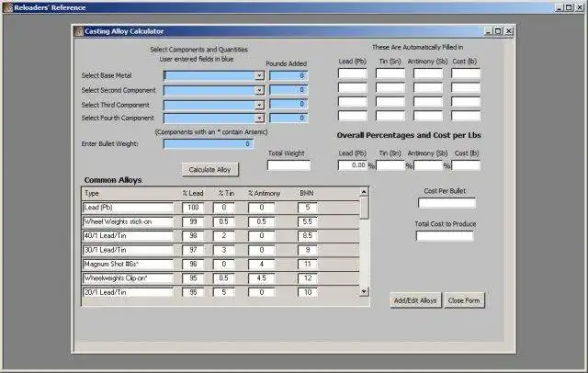The width and height of the screenshot is (588, 373).
Task: Click the Total Weight output field
Action: (288, 165)
